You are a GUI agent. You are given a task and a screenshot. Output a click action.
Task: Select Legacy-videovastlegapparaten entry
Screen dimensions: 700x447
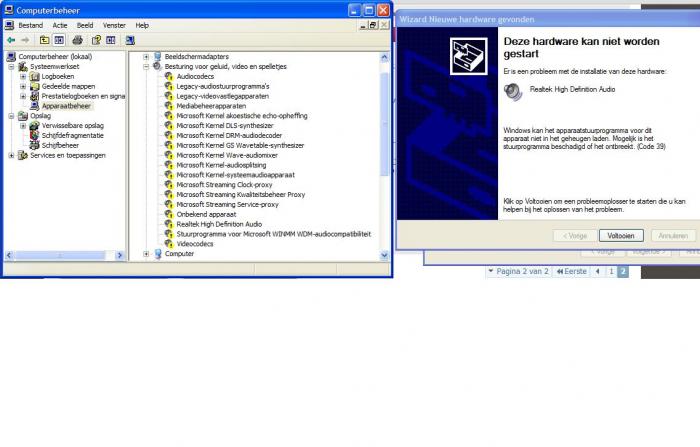(x=223, y=96)
